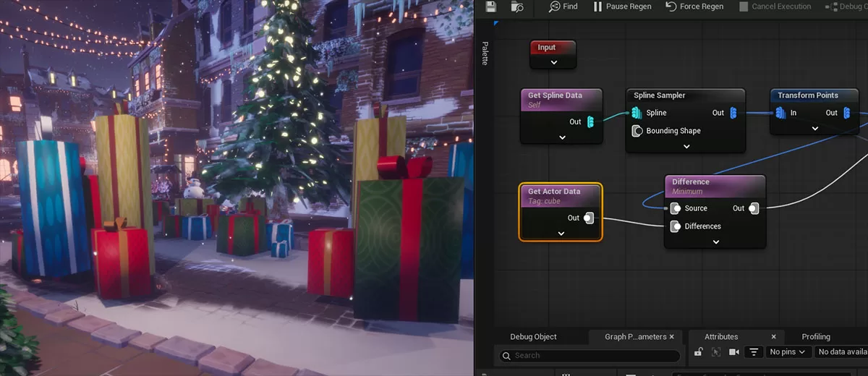The image size is (868, 376).
Task: Expand the Input node chevron
Action: pyautogui.click(x=553, y=63)
